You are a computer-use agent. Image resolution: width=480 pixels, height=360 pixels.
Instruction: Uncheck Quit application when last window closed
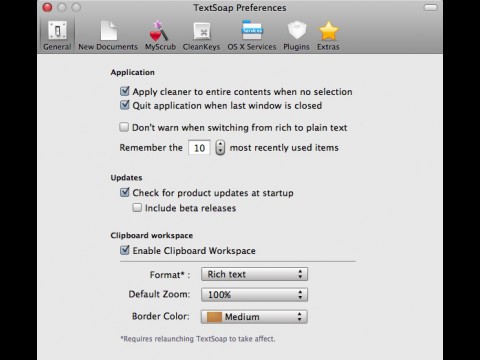[x=125, y=105]
